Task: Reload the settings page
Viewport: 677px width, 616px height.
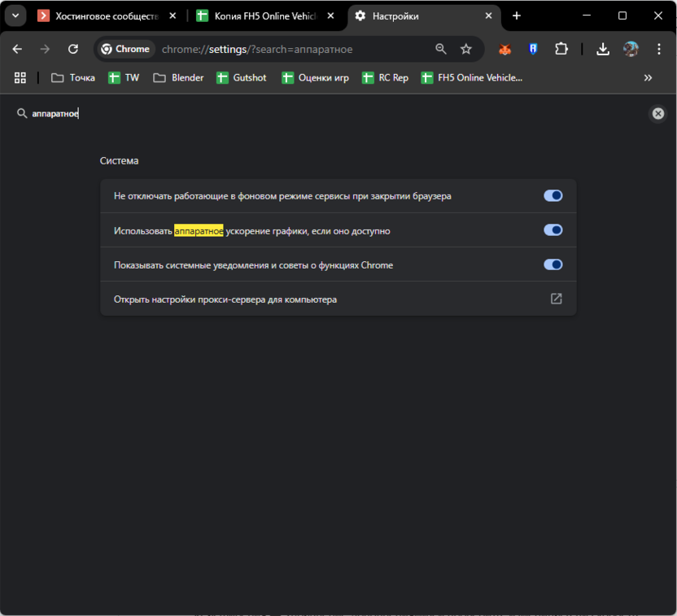Action: point(73,49)
